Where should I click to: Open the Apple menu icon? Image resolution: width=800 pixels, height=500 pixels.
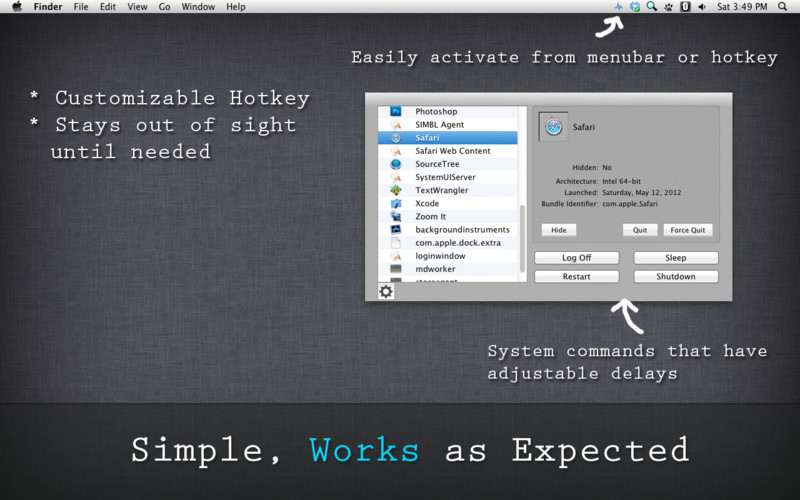tap(17, 7)
